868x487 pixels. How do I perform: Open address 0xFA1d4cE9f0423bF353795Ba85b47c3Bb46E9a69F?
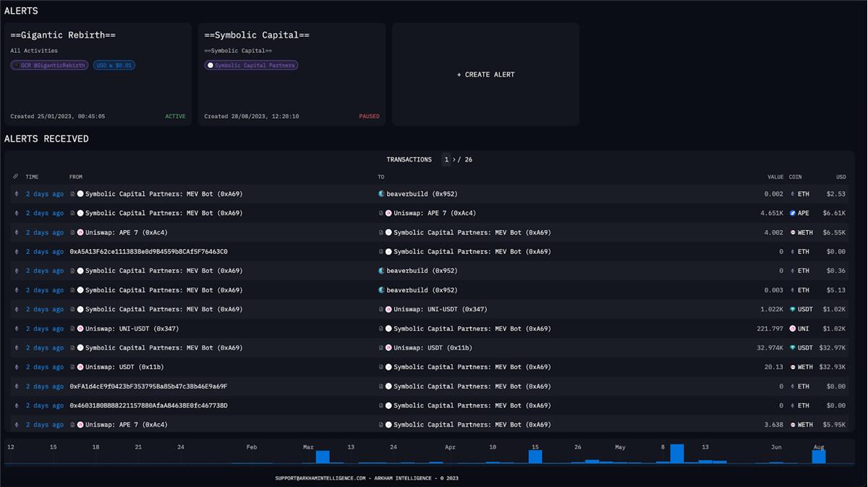[148, 386]
